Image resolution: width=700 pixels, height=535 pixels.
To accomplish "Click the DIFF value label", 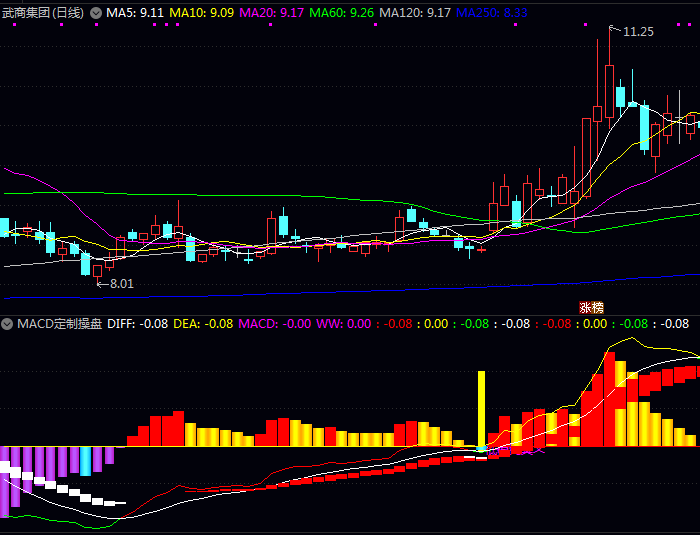I will tap(137, 324).
